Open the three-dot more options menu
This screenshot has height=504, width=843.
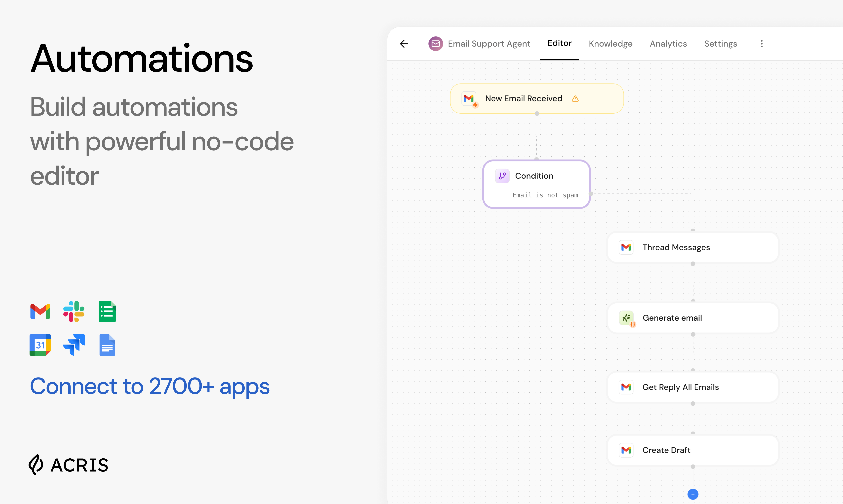761,44
